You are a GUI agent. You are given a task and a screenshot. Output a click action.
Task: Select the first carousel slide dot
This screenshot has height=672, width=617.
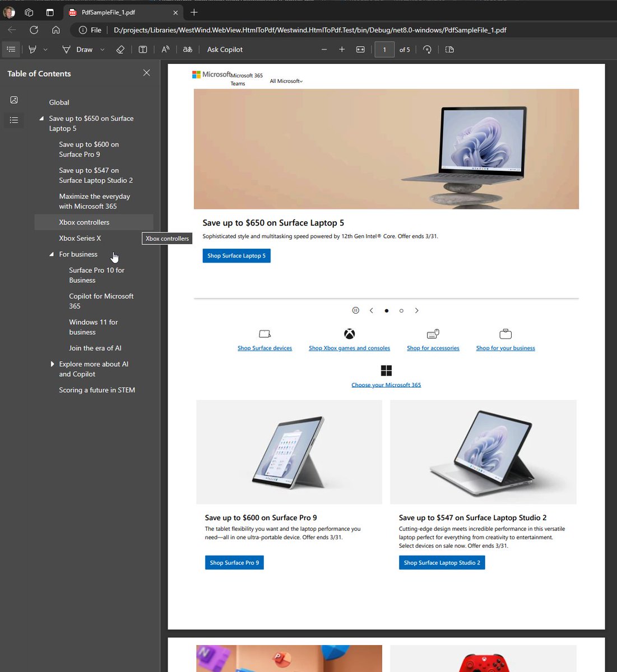[387, 311]
